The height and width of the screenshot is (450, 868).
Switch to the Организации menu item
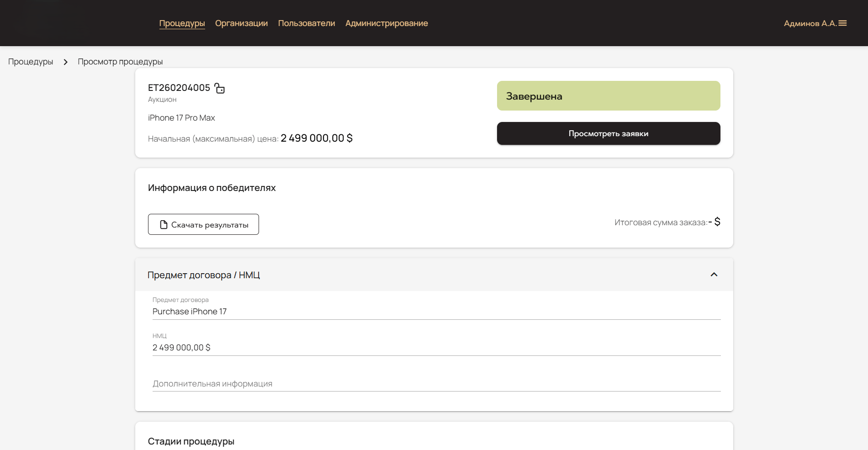click(x=241, y=23)
